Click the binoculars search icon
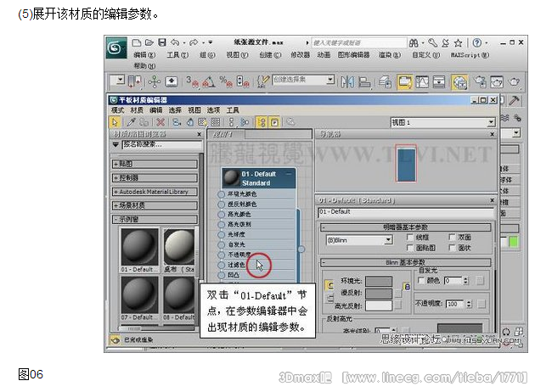Screen dimensions: 552x392 414,43
